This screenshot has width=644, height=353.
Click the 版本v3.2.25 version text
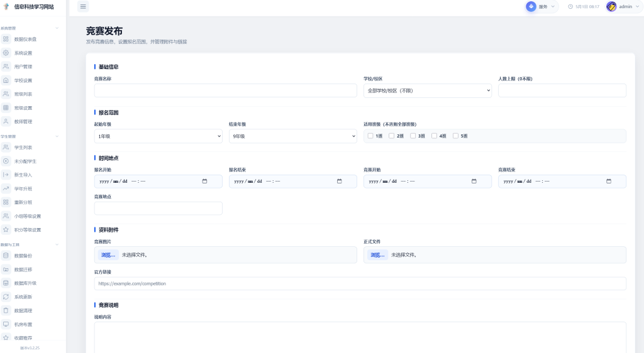pyautogui.click(x=30, y=348)
